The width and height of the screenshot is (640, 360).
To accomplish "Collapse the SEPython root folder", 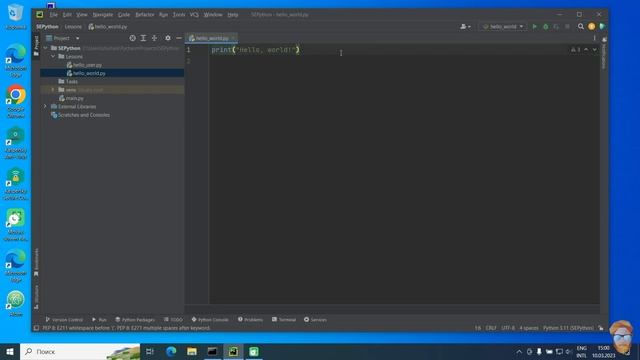I will pyautogui.click(x=45, y=48).
